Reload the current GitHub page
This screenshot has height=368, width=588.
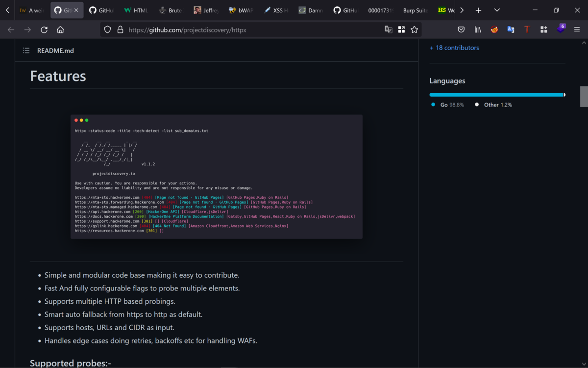click(x=44, y=30)
